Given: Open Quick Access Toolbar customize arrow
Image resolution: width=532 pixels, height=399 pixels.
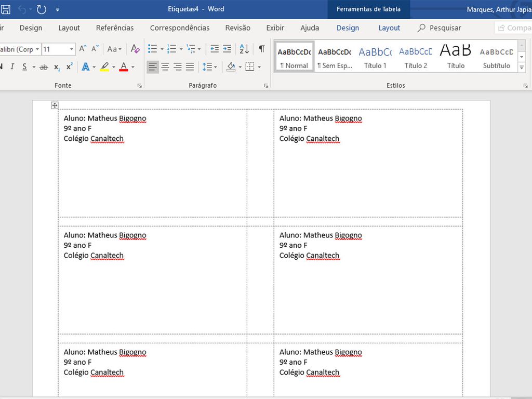Looking at the screenshot, I should tap(57, 10).
